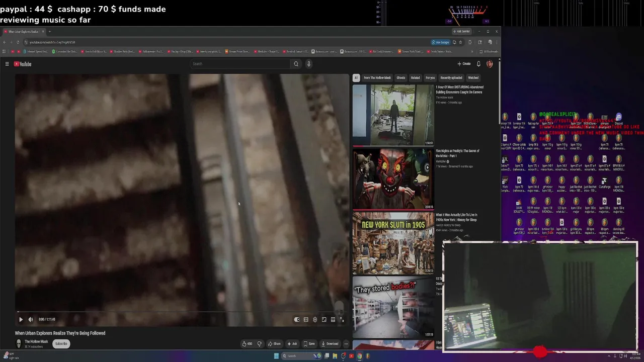644x362 pixels.
Task: Select the From The Hollow Mask chip
Action: (x=377, y=78)
